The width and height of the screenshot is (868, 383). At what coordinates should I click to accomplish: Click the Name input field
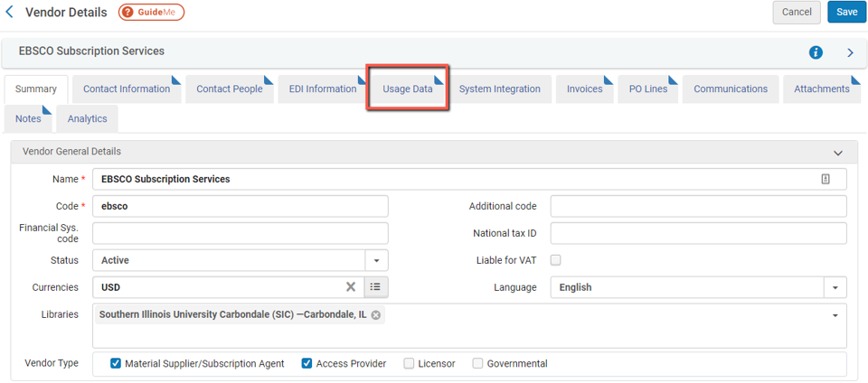tap(469, 179)
